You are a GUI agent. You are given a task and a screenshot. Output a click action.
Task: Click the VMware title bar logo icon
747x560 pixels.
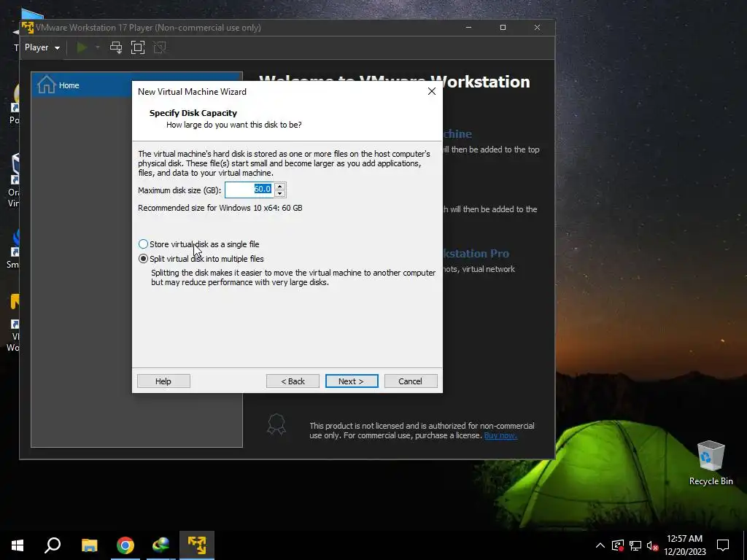28,28
